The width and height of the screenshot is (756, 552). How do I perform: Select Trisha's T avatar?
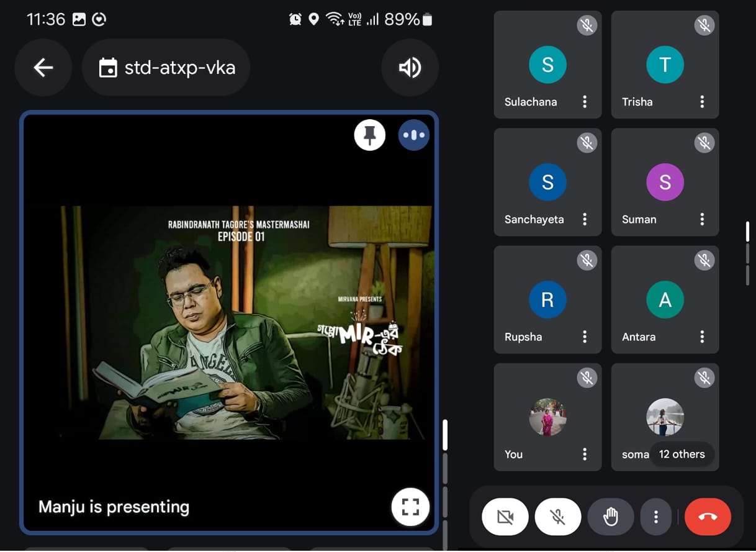coord(665,65)
